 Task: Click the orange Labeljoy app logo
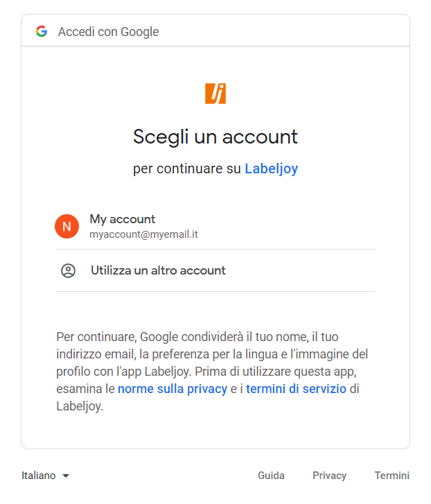215,94
